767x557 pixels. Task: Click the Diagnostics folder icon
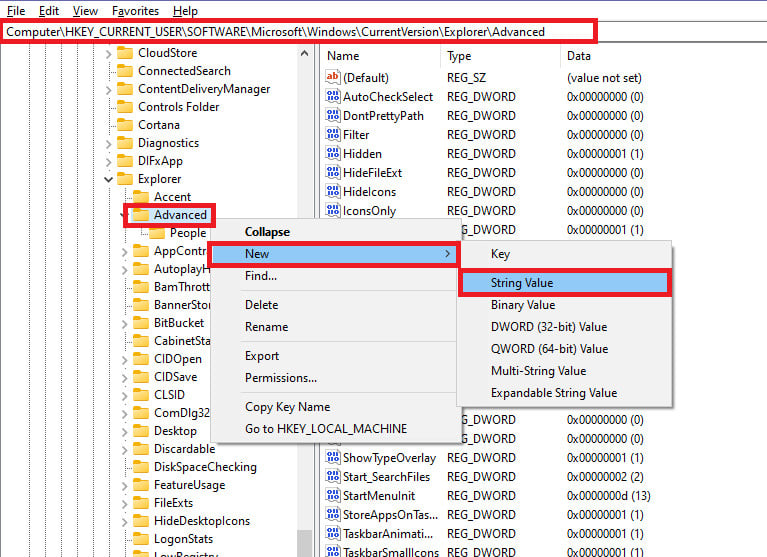coord(125,143)
